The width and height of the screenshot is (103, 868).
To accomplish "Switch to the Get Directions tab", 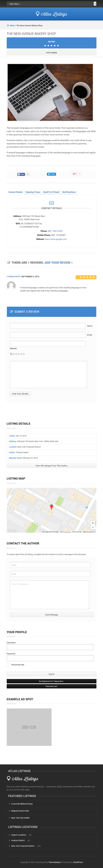I will pos(69,192).
